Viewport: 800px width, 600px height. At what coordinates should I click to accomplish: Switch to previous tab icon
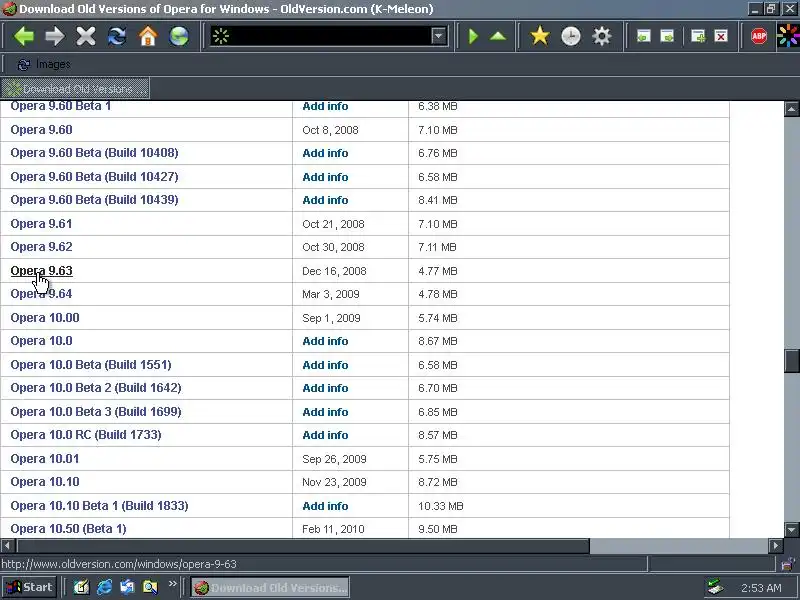click(644, 36)
